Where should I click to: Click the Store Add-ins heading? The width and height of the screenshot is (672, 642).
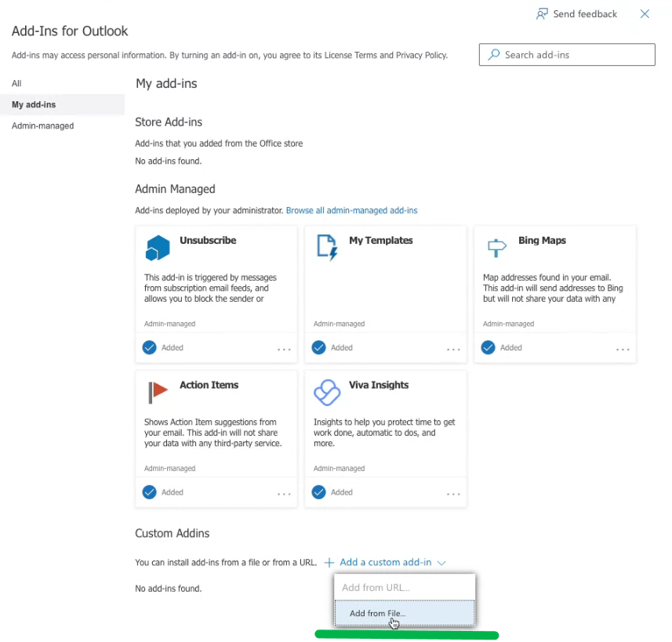pyautogui.click(x=169, y=122)
